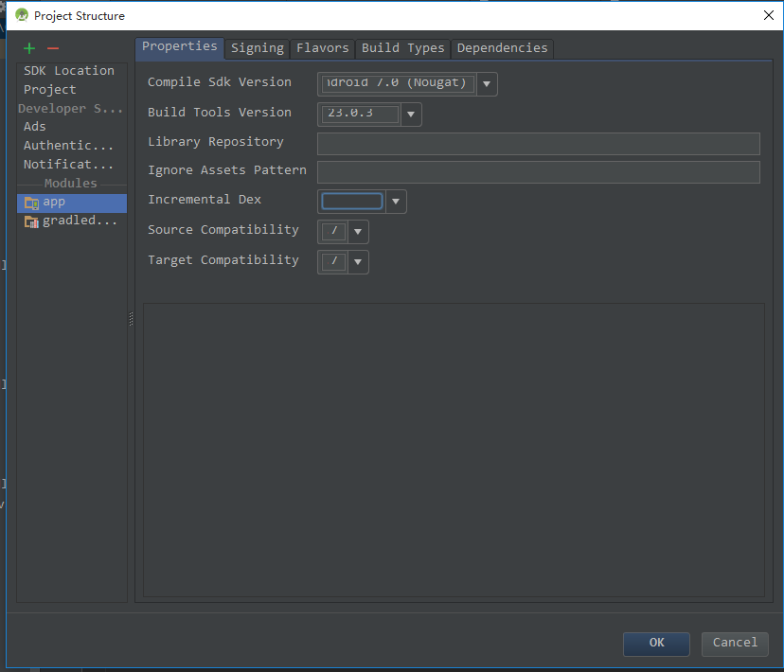The height and width of the screenshot is (672, 784).
Task: Click the Library Repository label
Action: (216, 142)
